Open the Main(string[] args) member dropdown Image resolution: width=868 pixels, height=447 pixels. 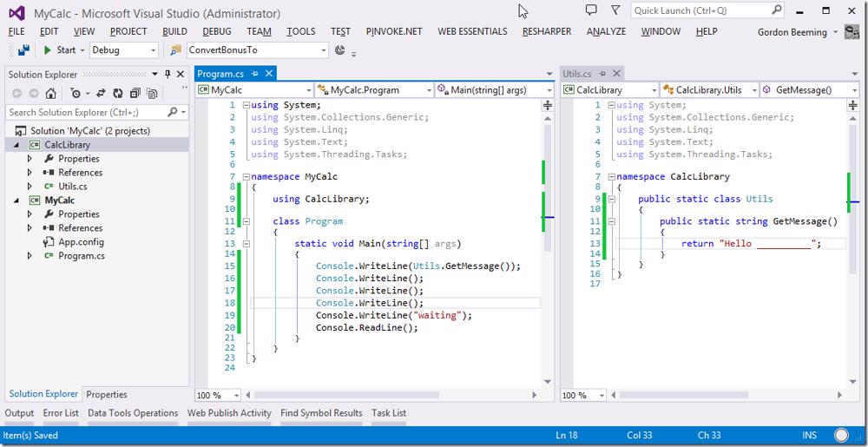(x=549, y=89)
